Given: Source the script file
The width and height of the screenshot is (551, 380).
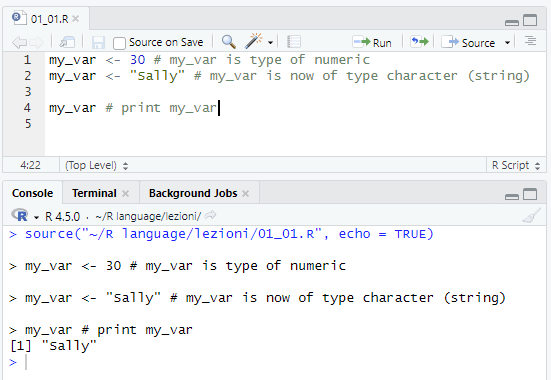Looking at the screenshot, I should [468, 43].
